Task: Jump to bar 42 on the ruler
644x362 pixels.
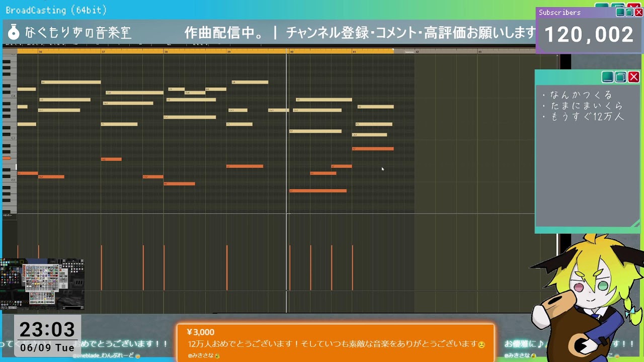Action: (x=417, y=51)
